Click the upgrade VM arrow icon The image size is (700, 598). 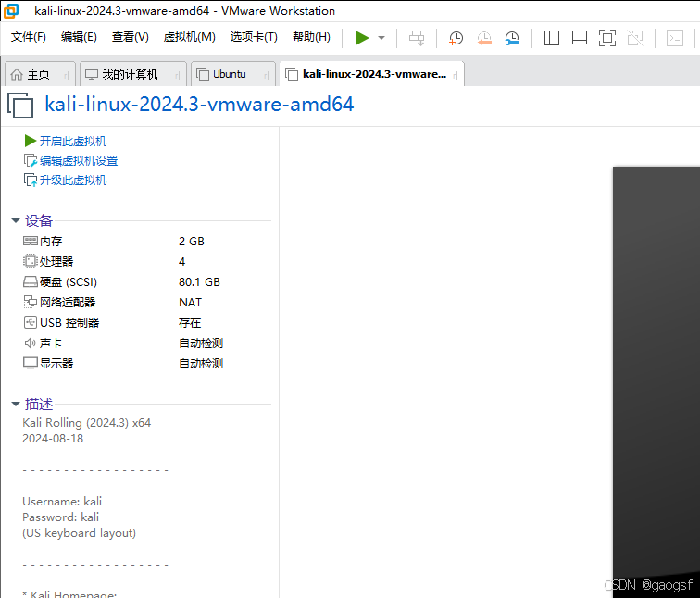(31, 181)
